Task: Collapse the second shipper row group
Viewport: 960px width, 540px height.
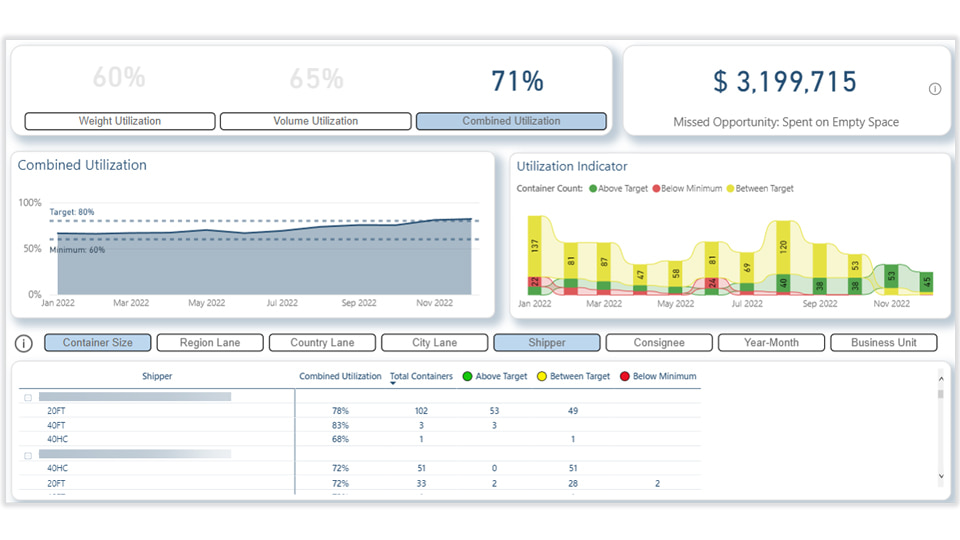Action: tap(27, 454)
